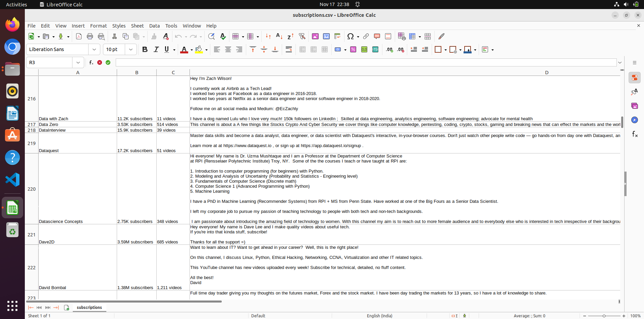Export the sheet directly as PDF
The image size is (644, 319).
point(79,36)
